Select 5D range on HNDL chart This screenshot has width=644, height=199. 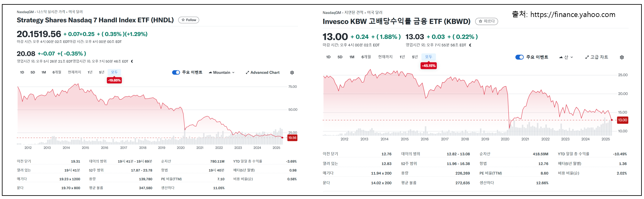coord(33,72)
